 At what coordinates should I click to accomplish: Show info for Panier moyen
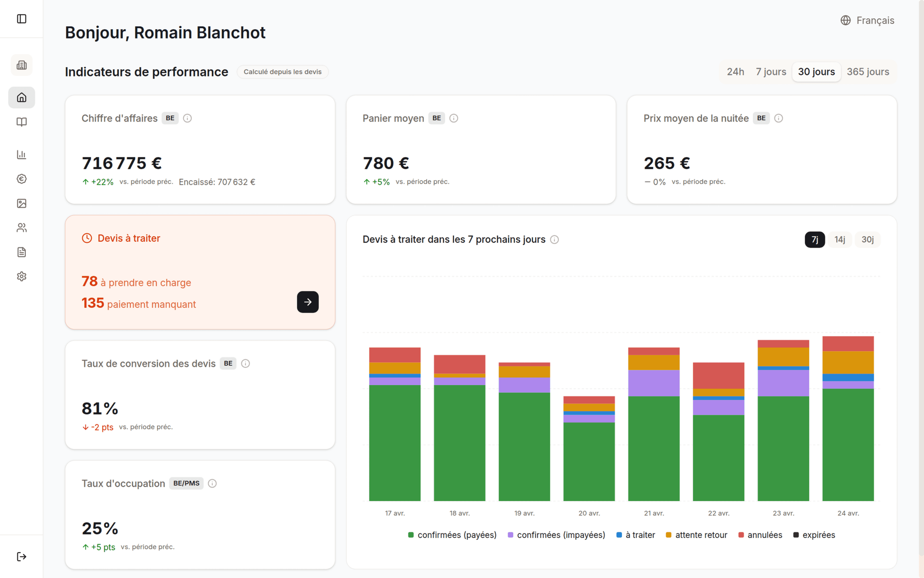point(454,118)
